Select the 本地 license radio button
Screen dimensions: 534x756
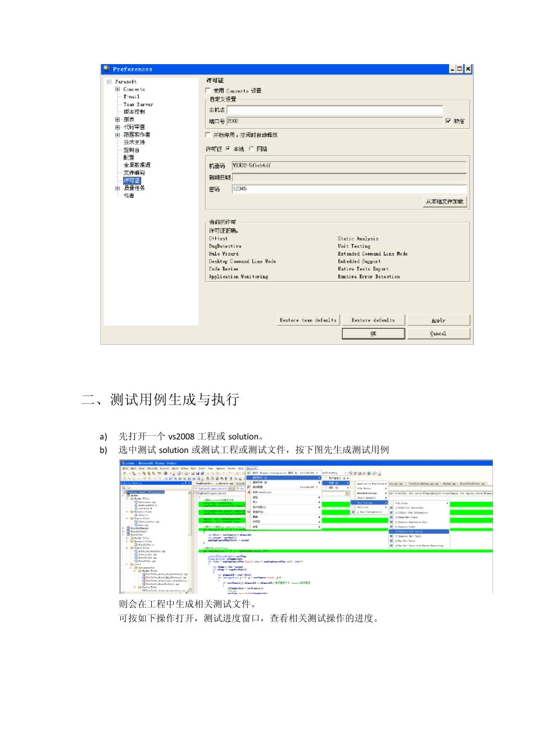(x=228, y=149)
